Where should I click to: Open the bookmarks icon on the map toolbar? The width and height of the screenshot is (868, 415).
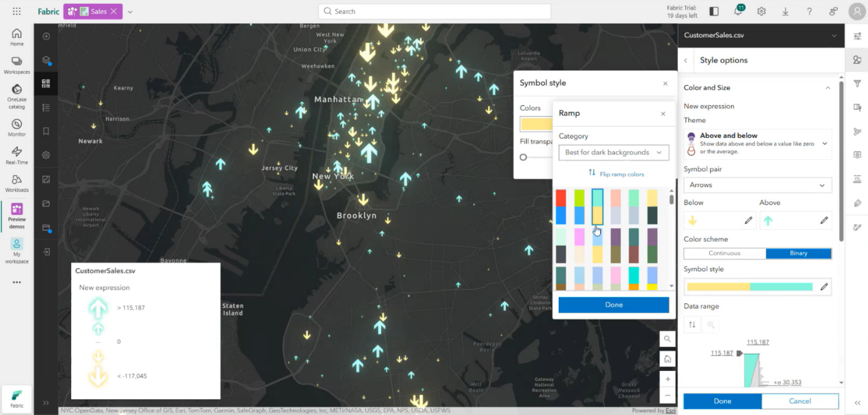click(45, 131)
